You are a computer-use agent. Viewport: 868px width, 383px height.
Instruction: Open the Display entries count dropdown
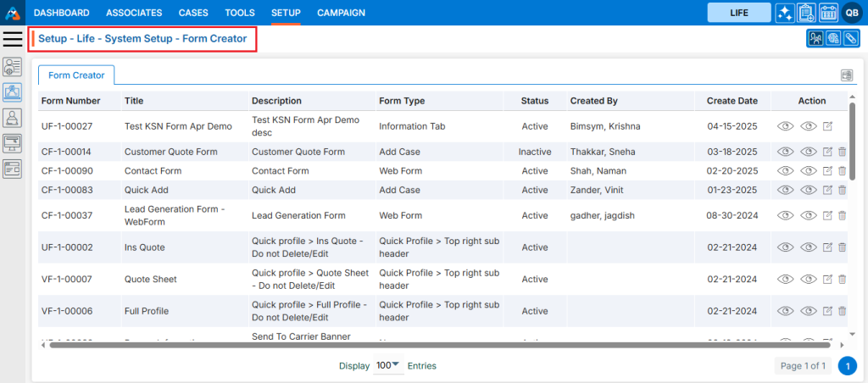tap(387, 365)
